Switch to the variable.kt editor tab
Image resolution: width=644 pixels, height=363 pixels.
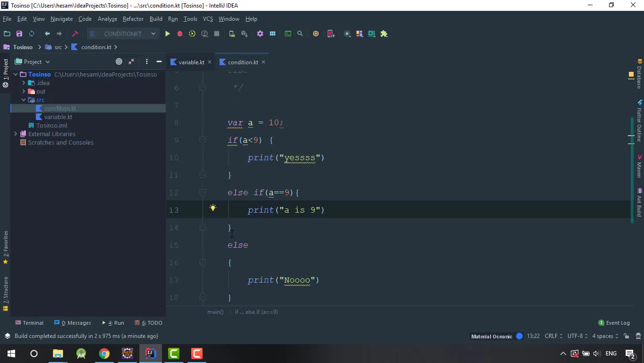[191, 62]
